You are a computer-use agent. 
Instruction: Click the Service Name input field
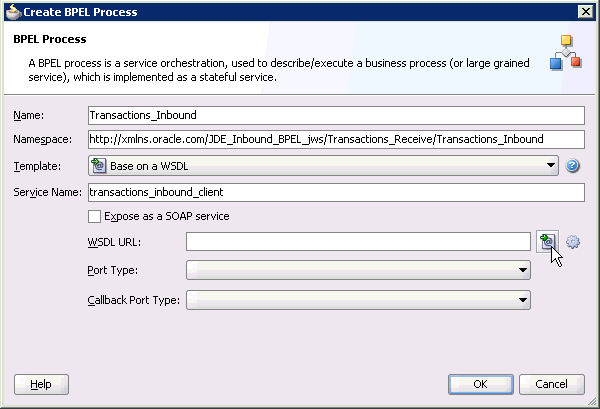click(336, 192)
